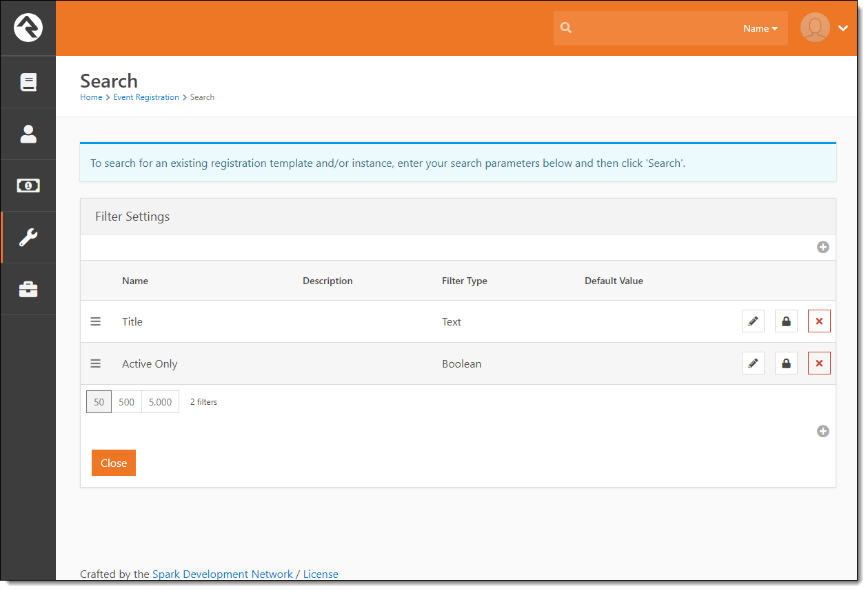This screenshot has height=591, width=868.
Task: Set page size to 5,000
Action: click(x=161, y=402)
